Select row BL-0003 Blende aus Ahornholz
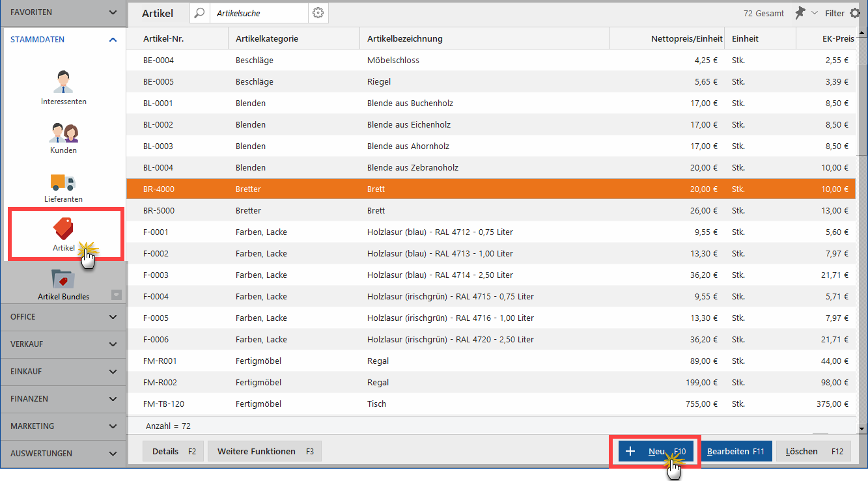Viewport: 868px width, 481px height. pyautogui.click(x=491, y=146)
